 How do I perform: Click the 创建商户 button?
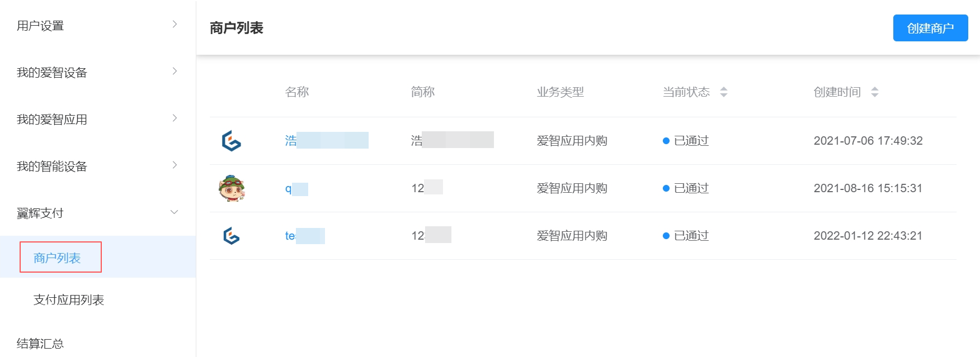[930, 28]
